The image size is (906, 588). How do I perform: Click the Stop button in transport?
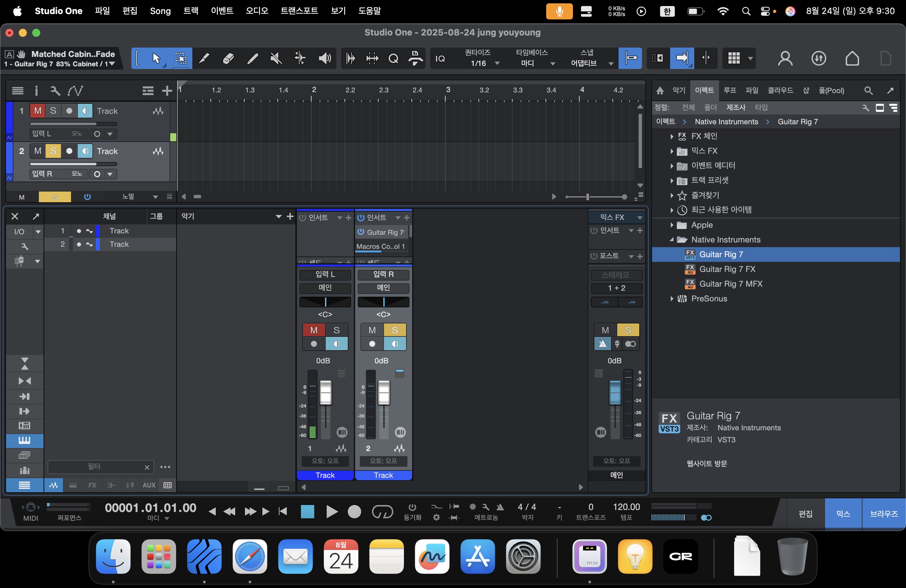tap(307, 512)
